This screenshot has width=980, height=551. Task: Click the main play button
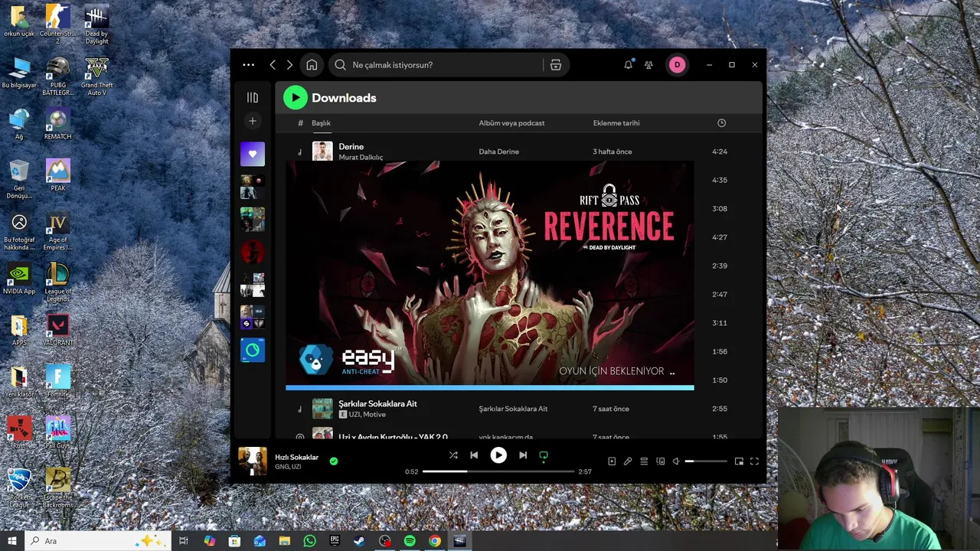pyautogui.click(x=498, y=455)
